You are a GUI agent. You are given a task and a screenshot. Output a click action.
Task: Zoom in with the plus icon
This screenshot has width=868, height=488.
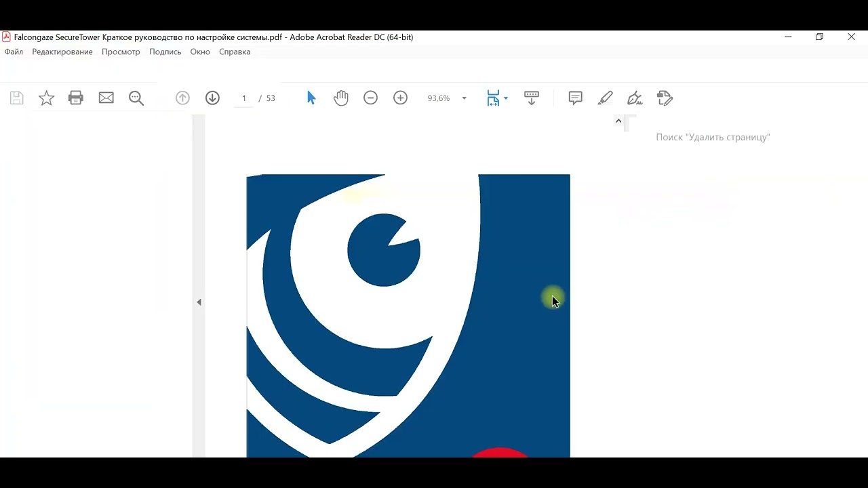[400, 98]
